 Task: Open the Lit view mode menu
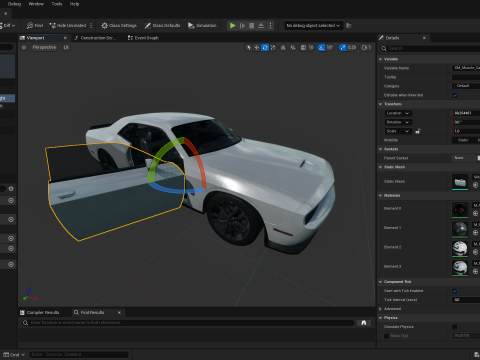[66, 47]
